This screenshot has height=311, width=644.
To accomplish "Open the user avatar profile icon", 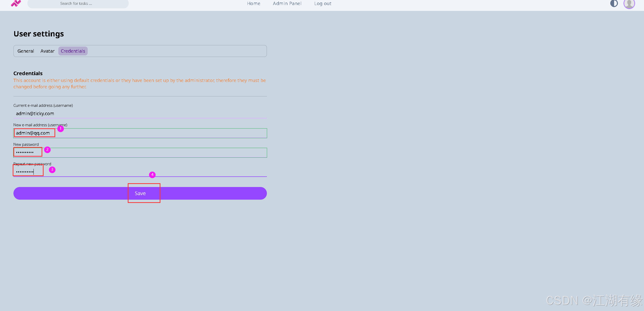I will point(629,4).
